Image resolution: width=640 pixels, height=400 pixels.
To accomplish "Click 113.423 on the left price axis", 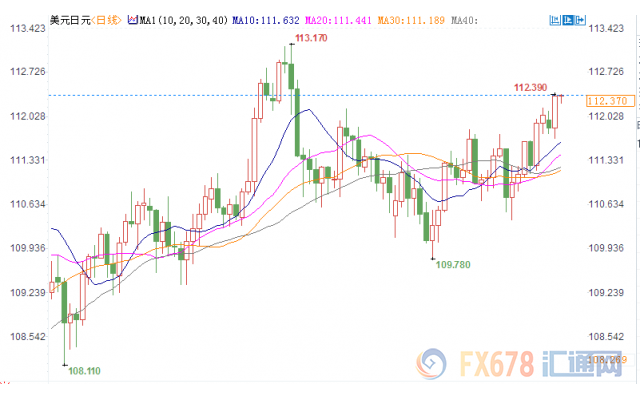I will point(28,28).
